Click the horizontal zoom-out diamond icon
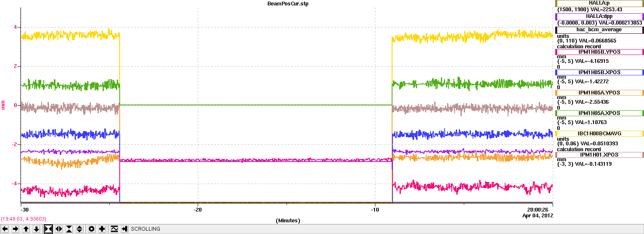The height and width of the screenshot is (234, 644). [x=59, y=229]
